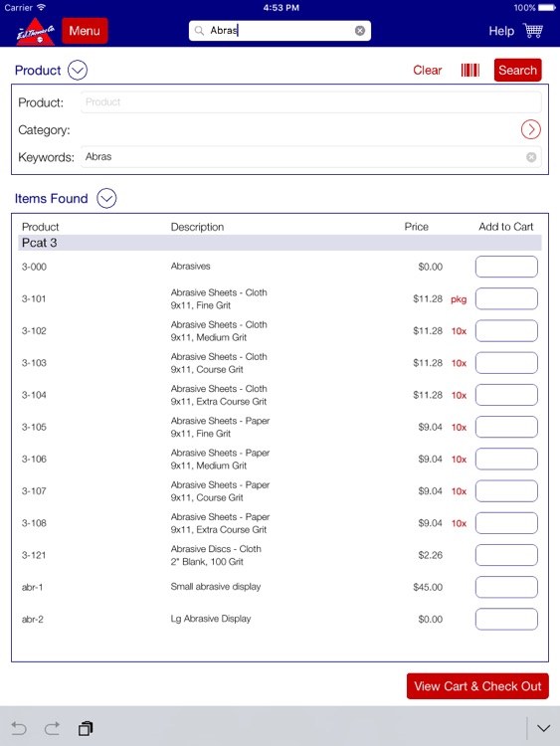Tap the clipboard paste icon
This screenshot has width=560, height=746.
(86, 728)
